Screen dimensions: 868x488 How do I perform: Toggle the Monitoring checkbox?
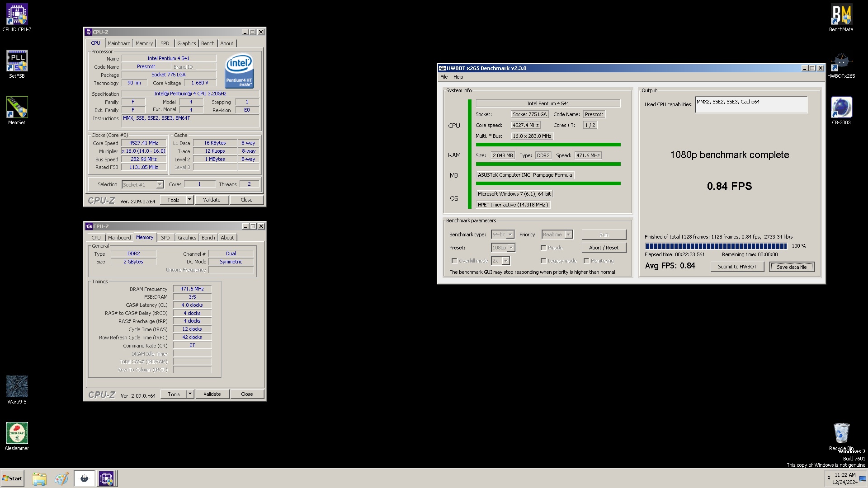tap(586, 261)
